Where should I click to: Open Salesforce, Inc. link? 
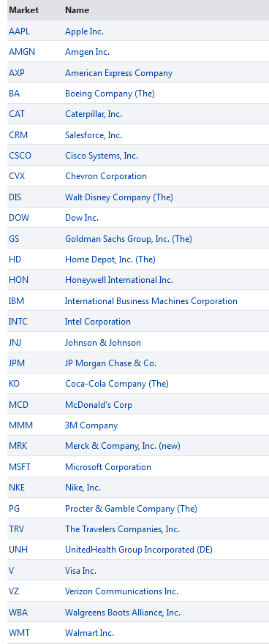point(94,135)
